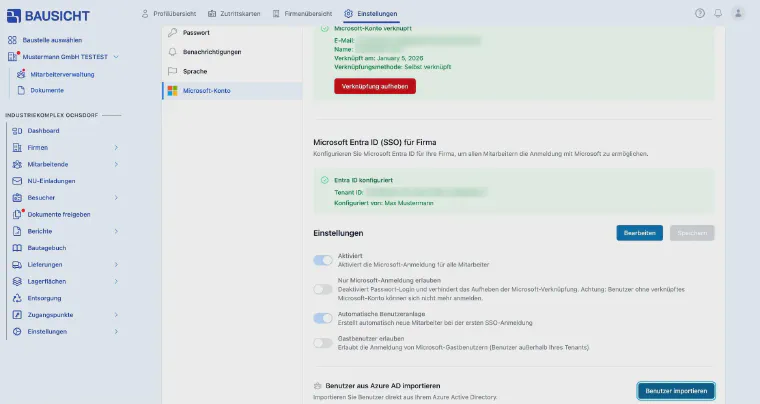This screenshot has width=760, height=404.
Task: Open the user avatar menu
Action: coord(738,13)
